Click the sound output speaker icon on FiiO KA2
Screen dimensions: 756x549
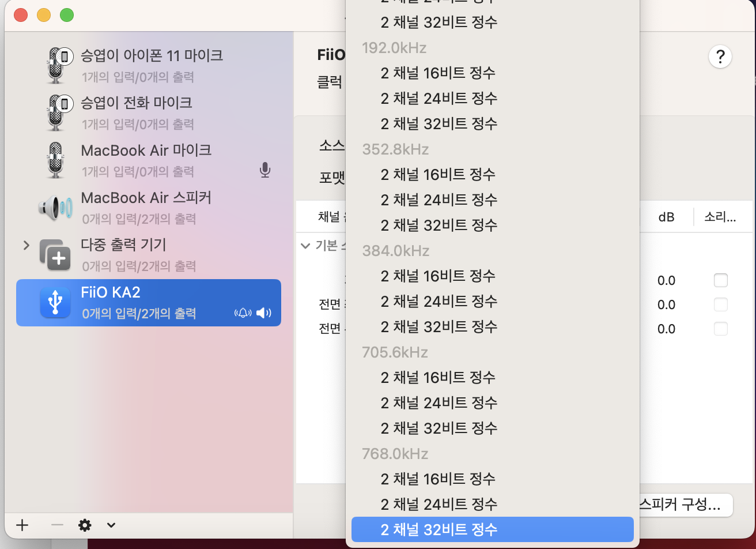(263, 313)
